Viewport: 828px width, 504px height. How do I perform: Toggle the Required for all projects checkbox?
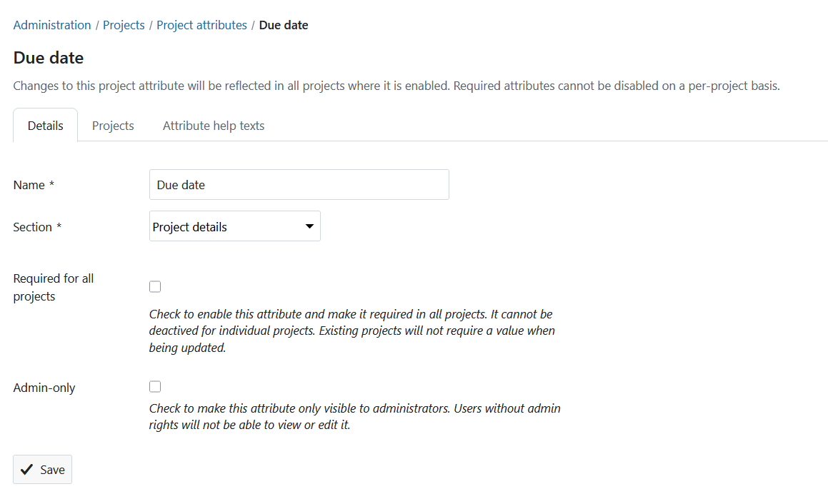pyautogui.click(x=155, y=286)
